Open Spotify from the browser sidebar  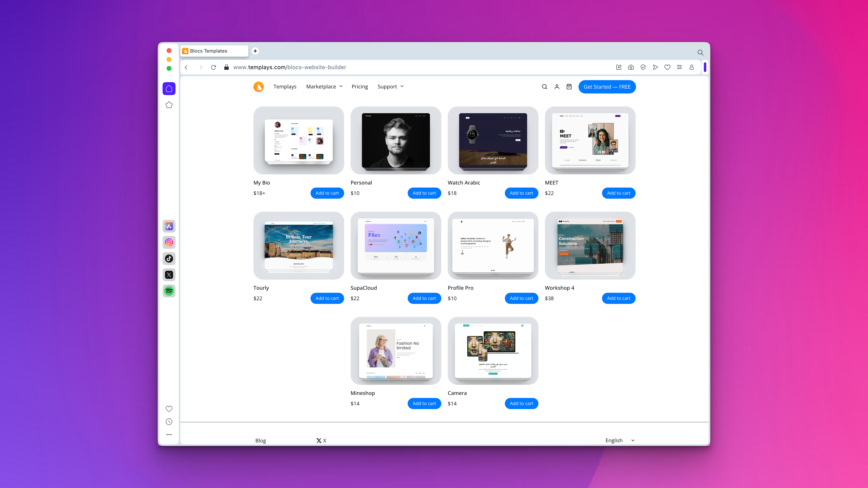point(169,291)
